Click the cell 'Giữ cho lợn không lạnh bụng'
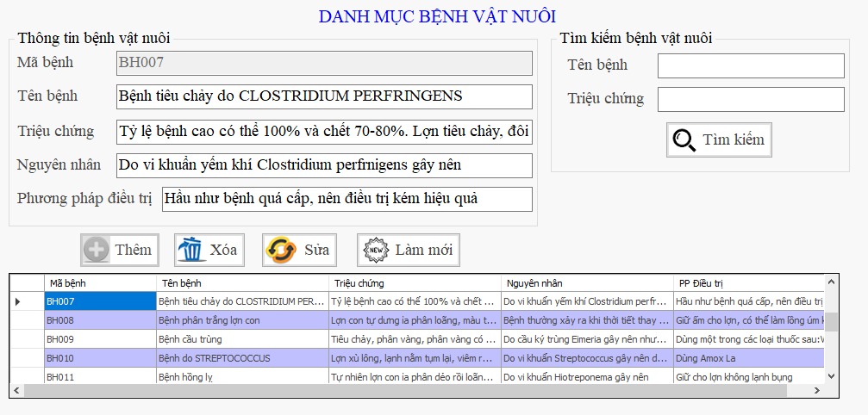The height and width of the screenshot is (415, 868). pos(748,376)
